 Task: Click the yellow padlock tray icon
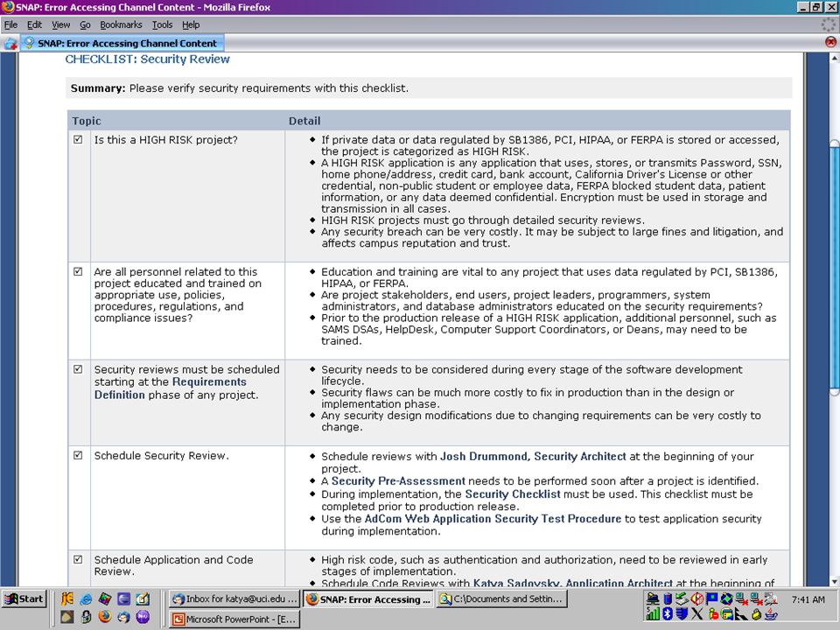tap(756, 614)
